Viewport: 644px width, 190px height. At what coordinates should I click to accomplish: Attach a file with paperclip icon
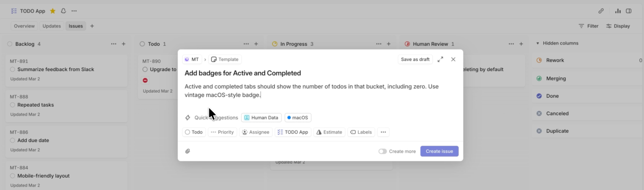(188, 151)
